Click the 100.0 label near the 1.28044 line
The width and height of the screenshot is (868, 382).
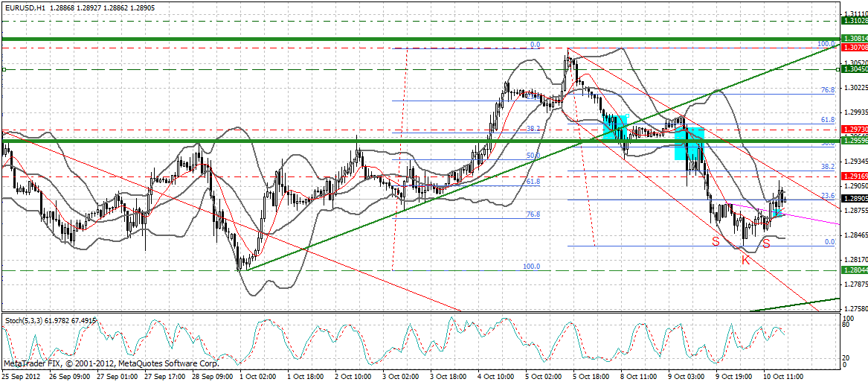point(531,266)
